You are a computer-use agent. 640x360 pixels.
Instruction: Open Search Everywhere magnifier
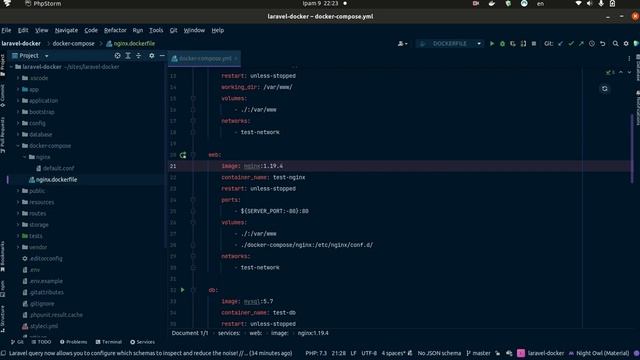[x=616, y=44]
